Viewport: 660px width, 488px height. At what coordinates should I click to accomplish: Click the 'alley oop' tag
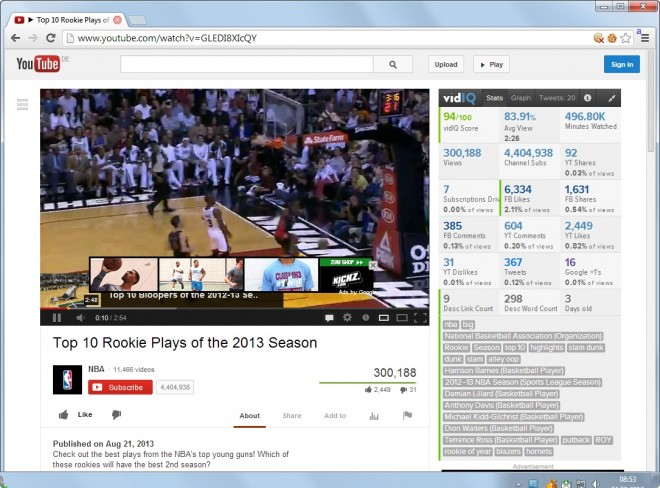(x=504, y=360)
